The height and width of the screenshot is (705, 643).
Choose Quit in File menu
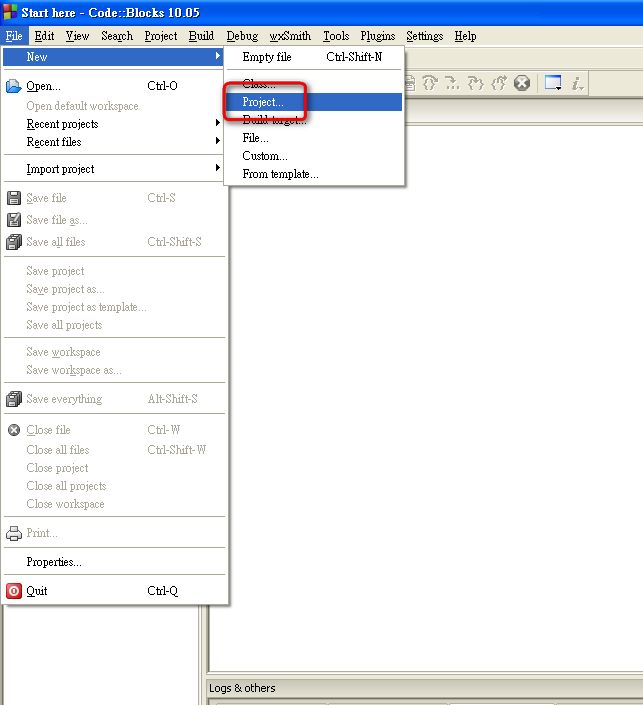113,591
